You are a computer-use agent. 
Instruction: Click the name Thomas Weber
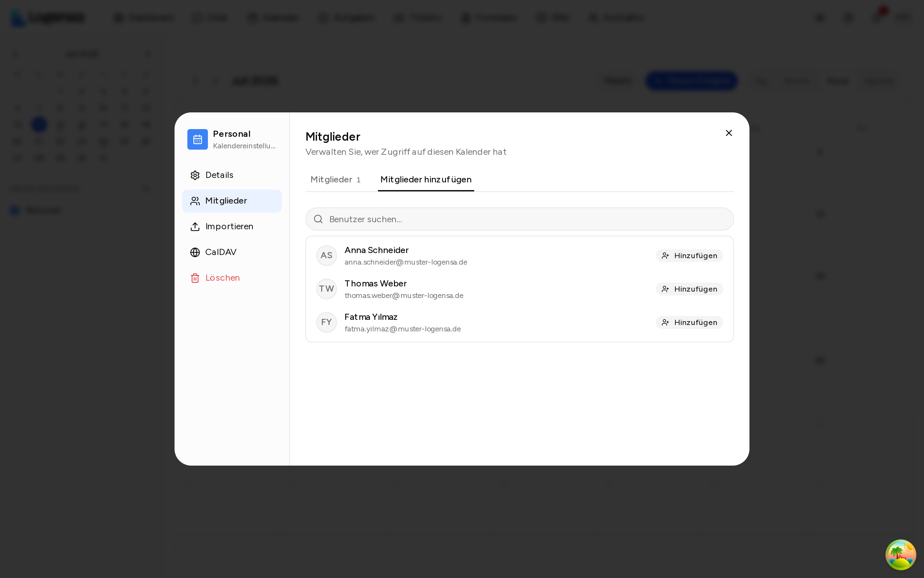click(375, 283)
